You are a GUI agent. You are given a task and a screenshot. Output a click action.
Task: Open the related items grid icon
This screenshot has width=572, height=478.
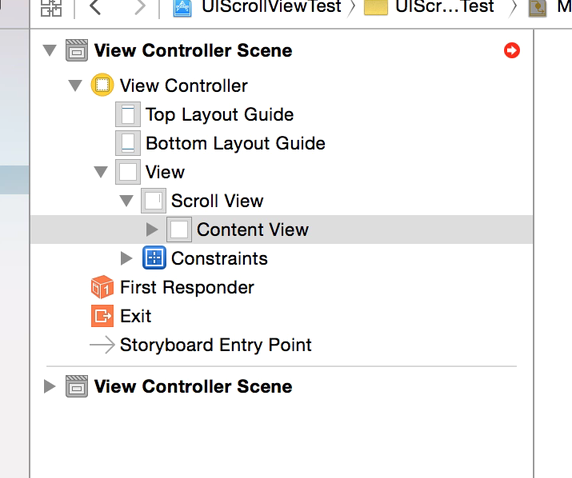click(x=51, y=7)
